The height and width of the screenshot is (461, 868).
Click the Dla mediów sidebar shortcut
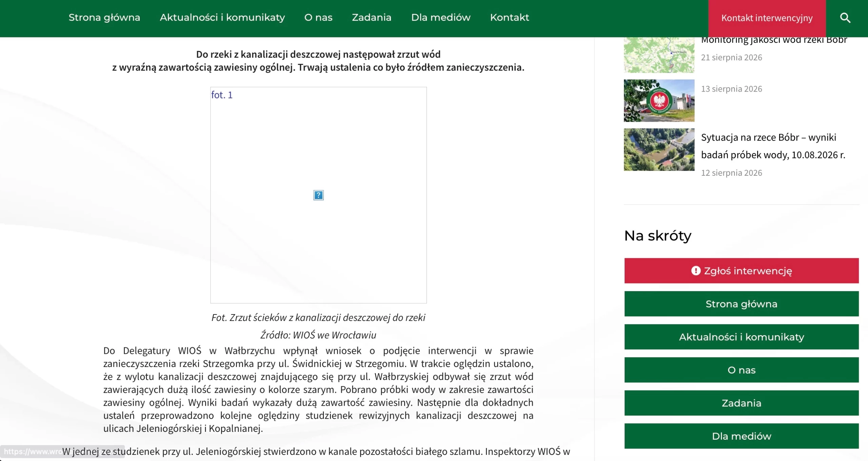click(742, 436)
